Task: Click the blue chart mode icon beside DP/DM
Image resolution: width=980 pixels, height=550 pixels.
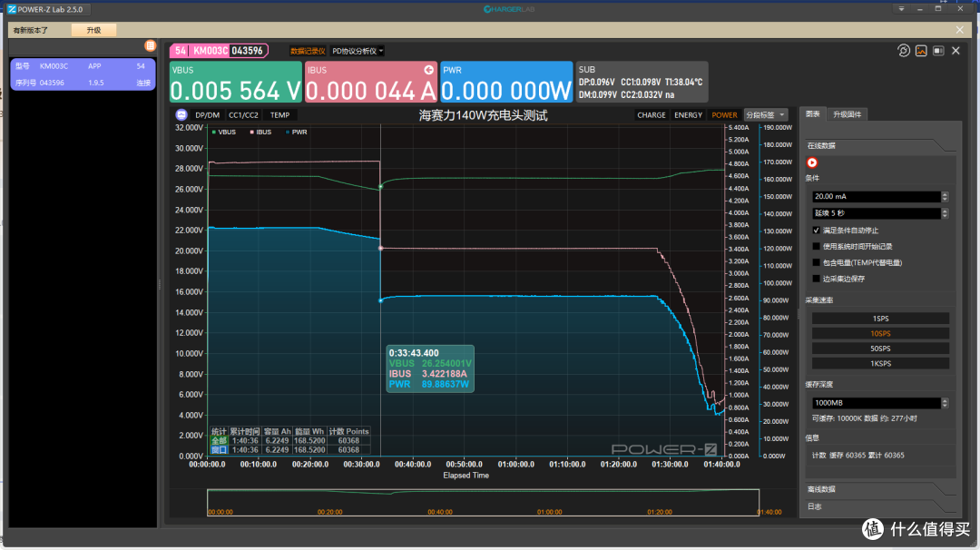Action: point(181,115)
